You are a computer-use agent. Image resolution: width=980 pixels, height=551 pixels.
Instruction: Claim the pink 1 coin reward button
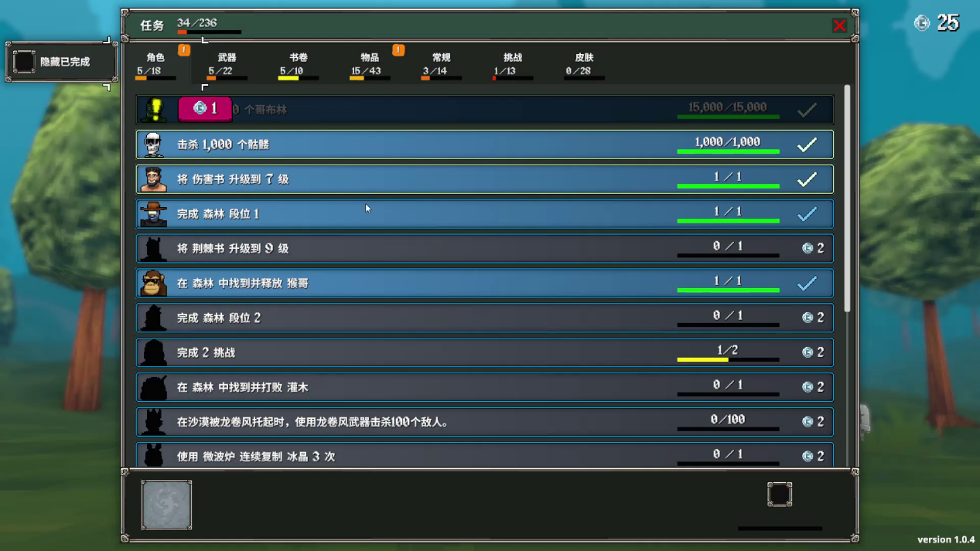(205, 109)
